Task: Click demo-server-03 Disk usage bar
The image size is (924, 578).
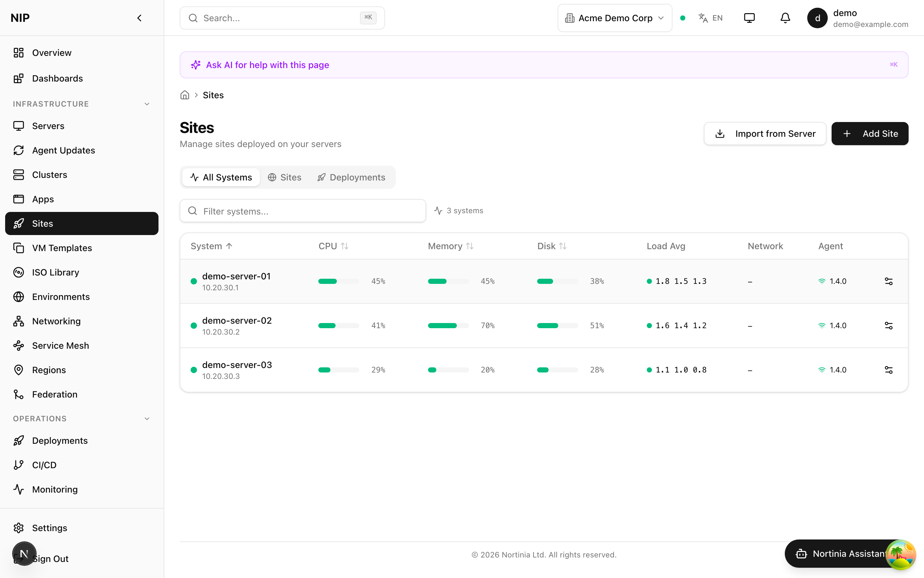Action: (x=558, y=370)
